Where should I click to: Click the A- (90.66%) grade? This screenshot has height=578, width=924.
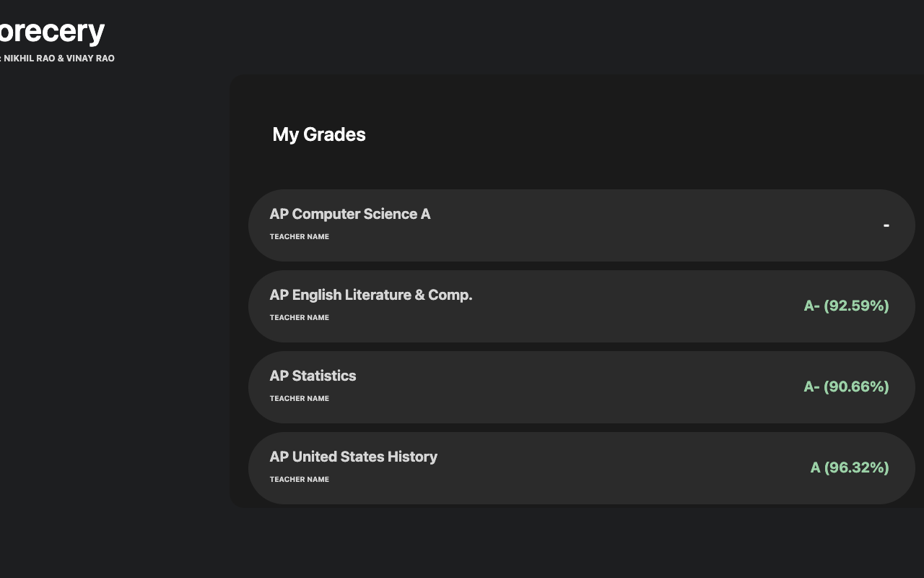(846, 387)
